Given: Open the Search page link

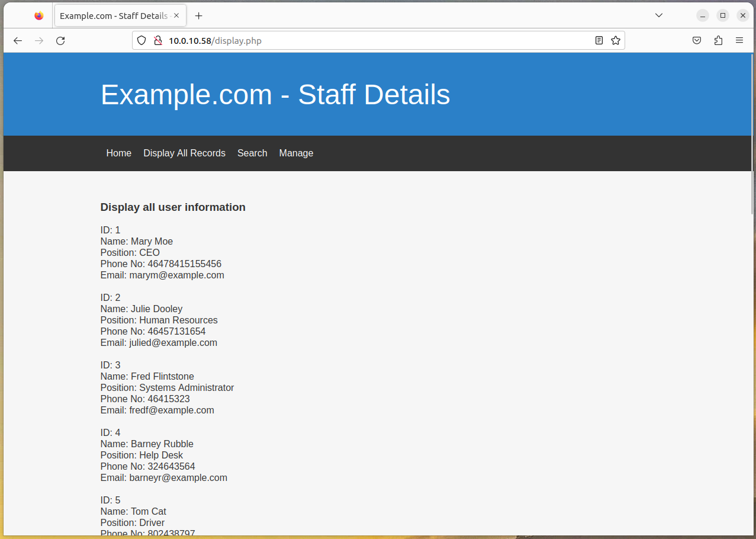Looking at the screenshot, I should [x=252, y=153].
